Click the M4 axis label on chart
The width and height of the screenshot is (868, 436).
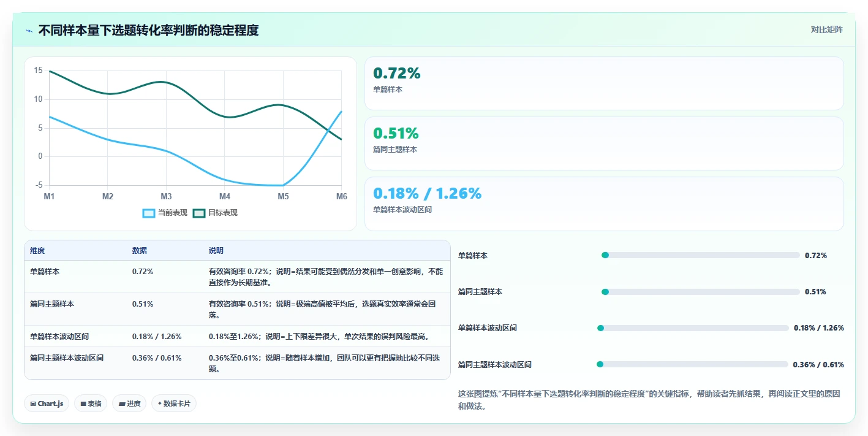[225, 196]
